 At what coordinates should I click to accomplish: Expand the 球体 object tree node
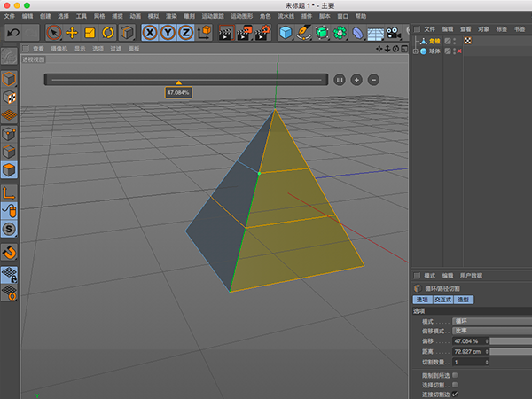416,51
